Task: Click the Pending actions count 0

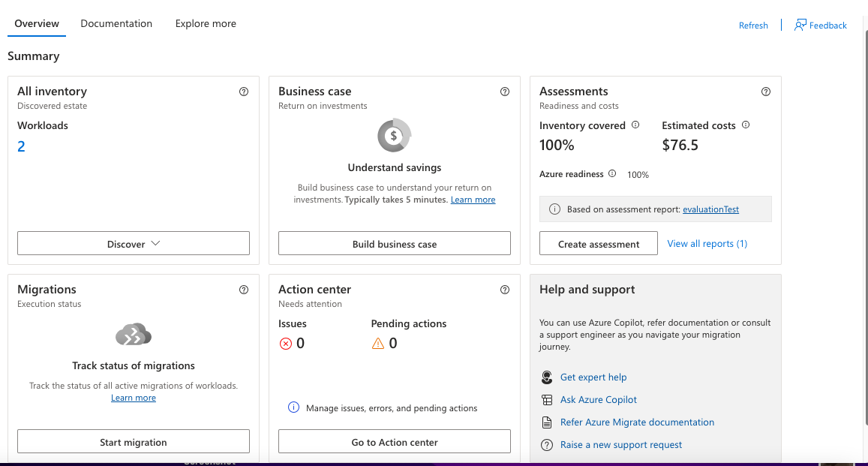Action: [393, 344]
